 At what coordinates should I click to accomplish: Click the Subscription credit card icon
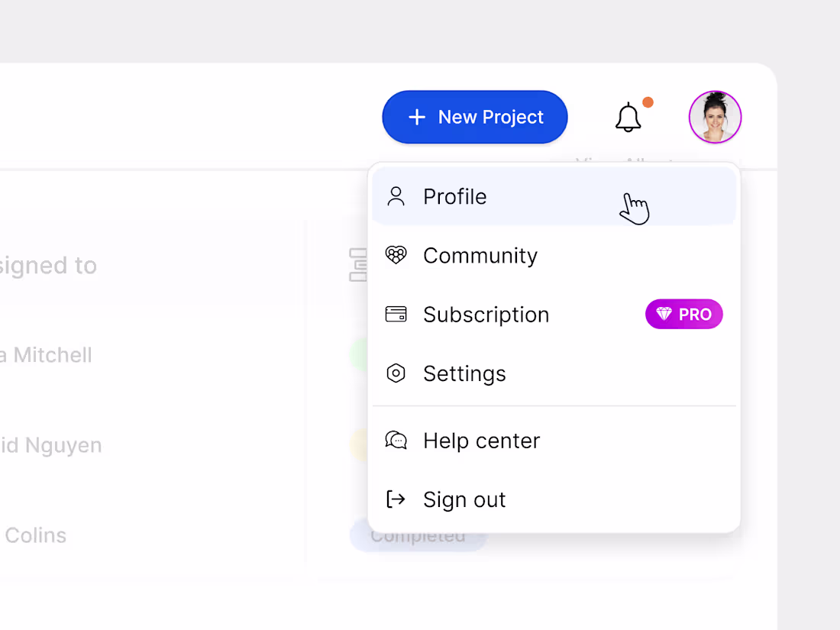point(396,314)
